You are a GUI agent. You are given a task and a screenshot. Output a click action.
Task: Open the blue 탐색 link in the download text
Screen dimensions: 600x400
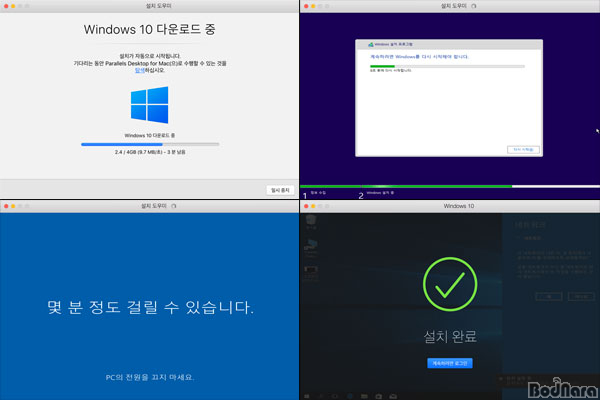139,72
